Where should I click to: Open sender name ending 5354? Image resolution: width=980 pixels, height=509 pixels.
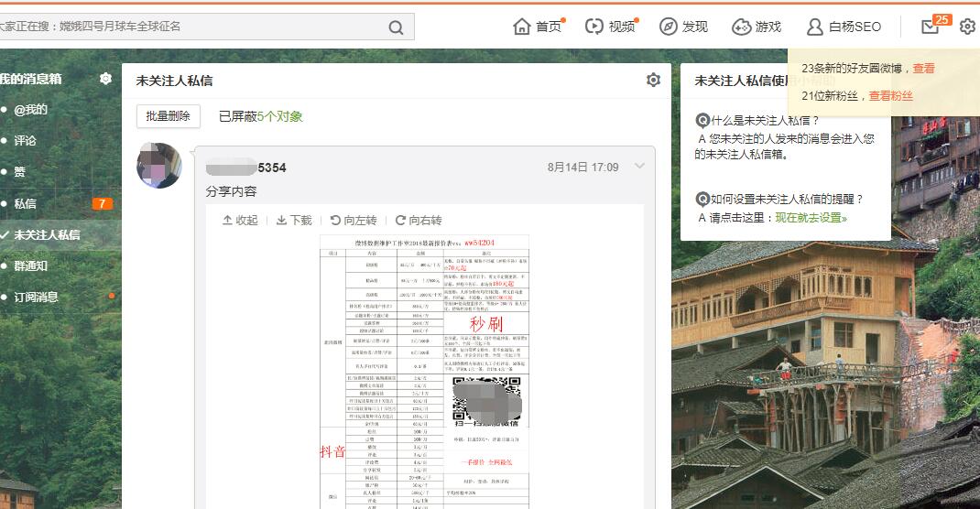(x=246, y=168)
